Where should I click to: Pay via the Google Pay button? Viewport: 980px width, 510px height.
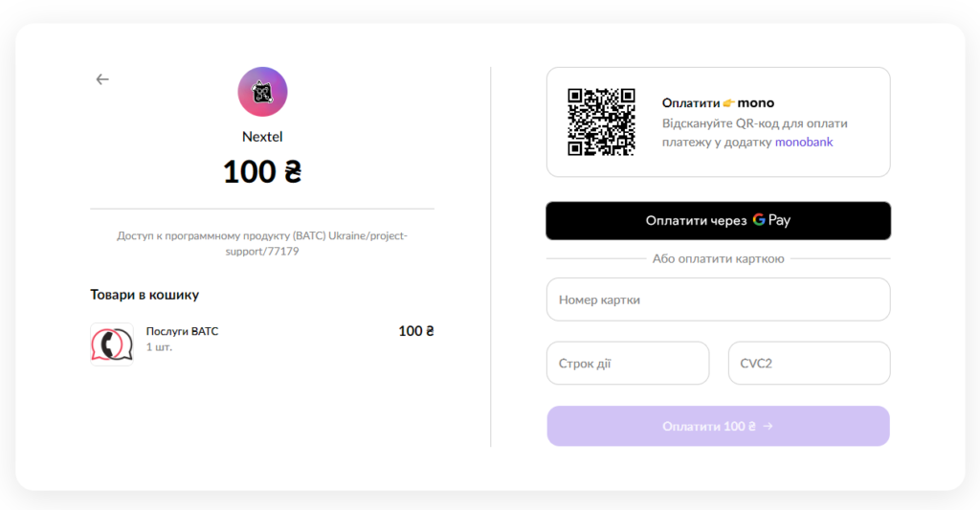pyautogui.click(x=718, y=220)
